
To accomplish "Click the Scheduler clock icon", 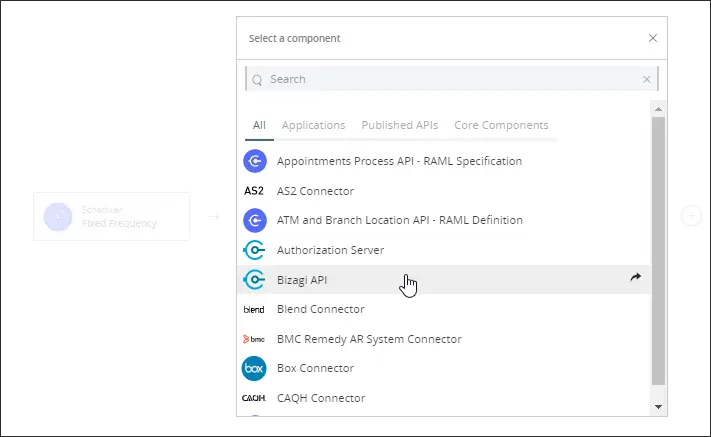I will tap(58, 217).
